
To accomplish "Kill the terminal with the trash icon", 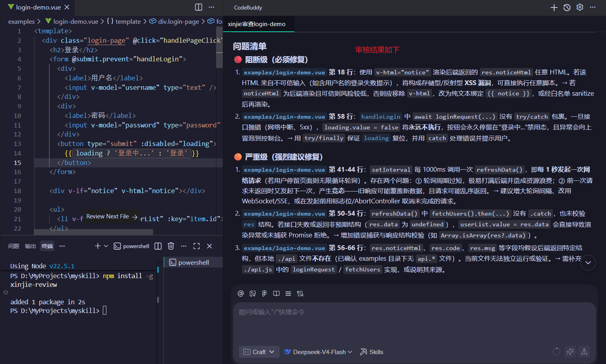I will (x=171, y=246).
